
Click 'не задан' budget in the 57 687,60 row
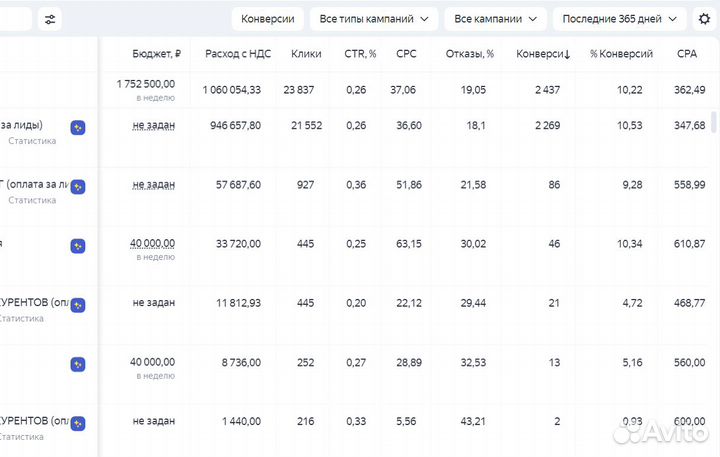tap(153, 185)
